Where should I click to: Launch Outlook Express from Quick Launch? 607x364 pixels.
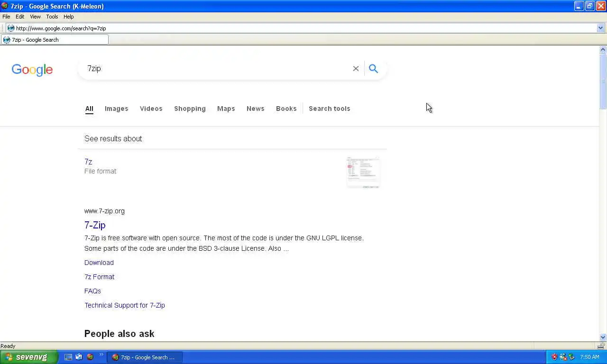(x=79, y=357)
